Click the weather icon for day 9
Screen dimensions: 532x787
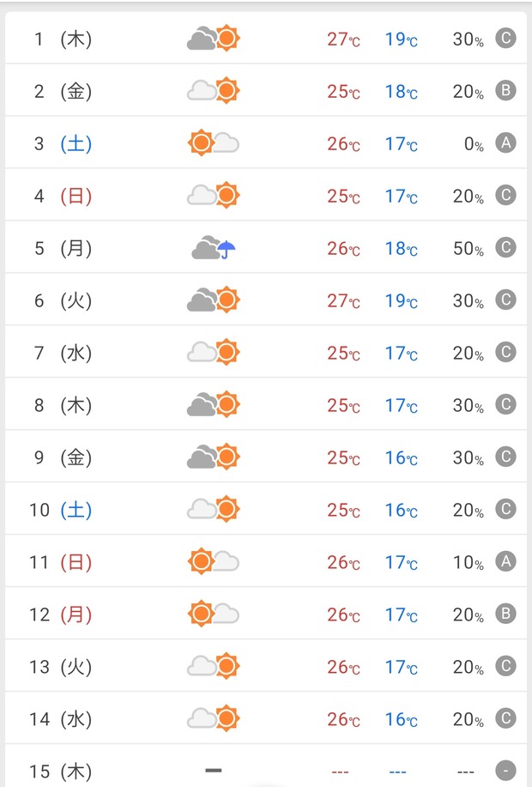pyautogui.click(x=214, y=457)
